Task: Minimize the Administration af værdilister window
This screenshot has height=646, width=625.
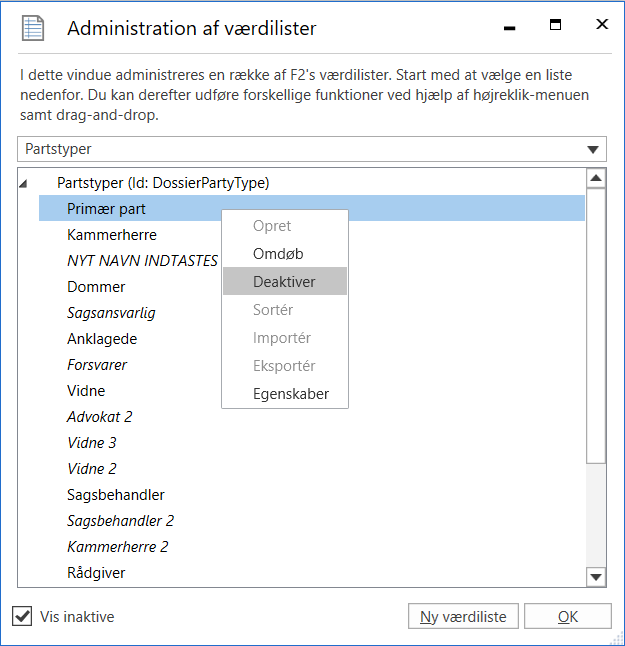Action: (x=510, y=27)
